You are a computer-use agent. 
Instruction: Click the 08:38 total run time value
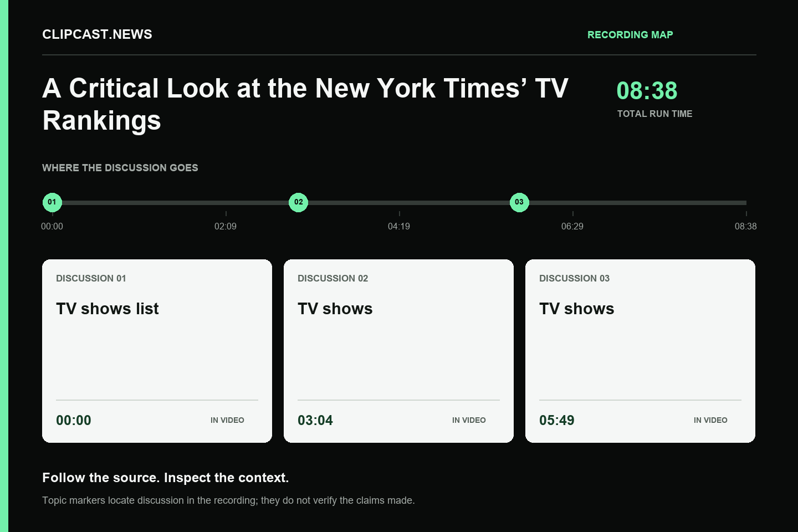[647, 91]
